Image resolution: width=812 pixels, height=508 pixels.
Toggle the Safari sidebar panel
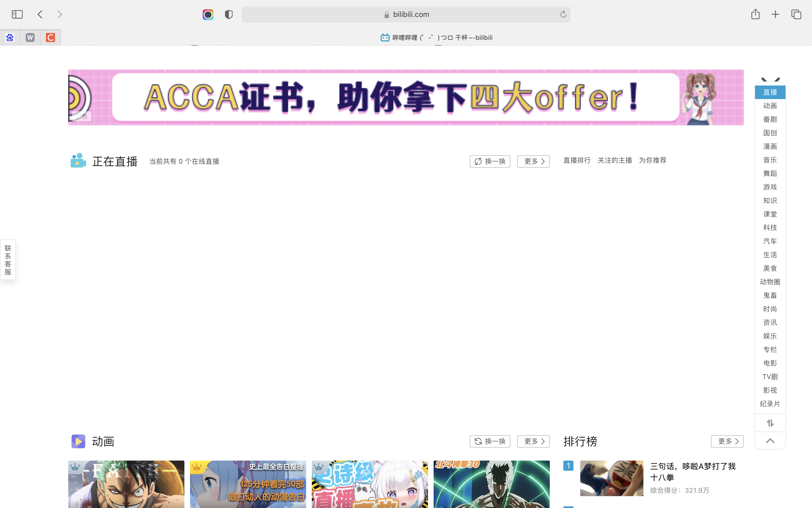point(17,14)
